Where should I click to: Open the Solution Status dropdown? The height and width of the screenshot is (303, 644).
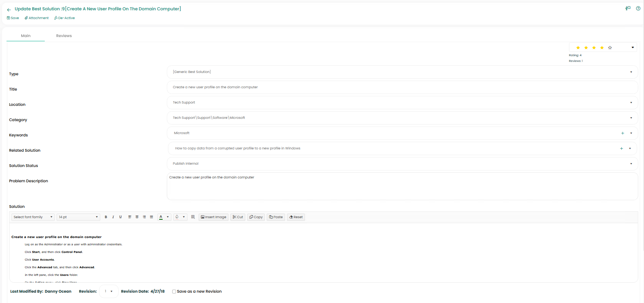point(631,164)
